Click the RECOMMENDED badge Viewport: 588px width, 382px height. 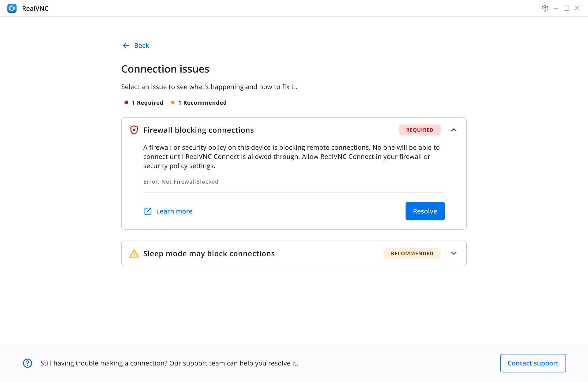(x=412, y=253)
